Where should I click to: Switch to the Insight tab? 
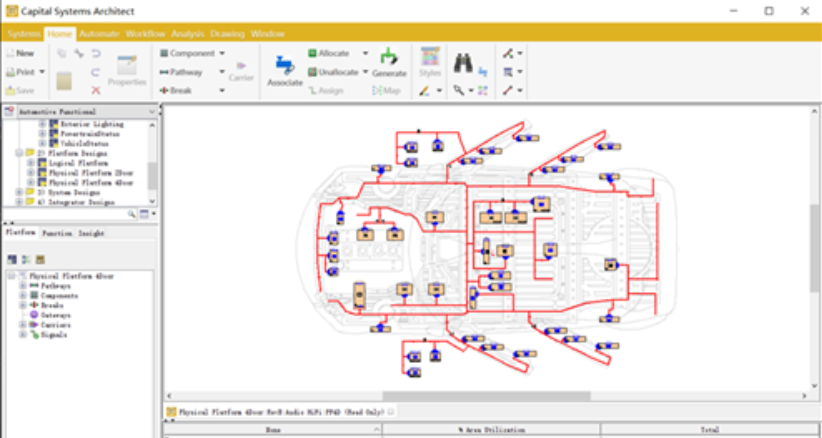tap(92, 233)
